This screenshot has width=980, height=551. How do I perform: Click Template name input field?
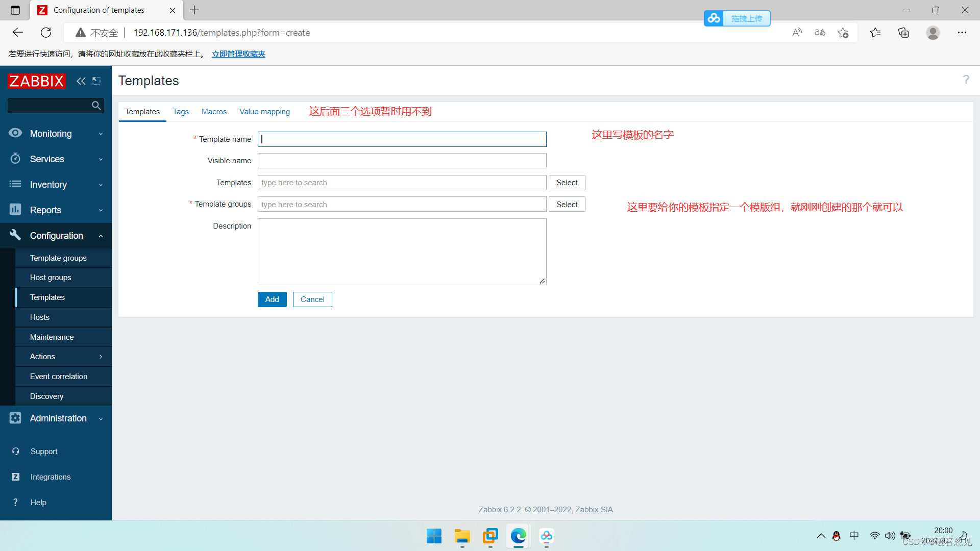coord(403,139)
